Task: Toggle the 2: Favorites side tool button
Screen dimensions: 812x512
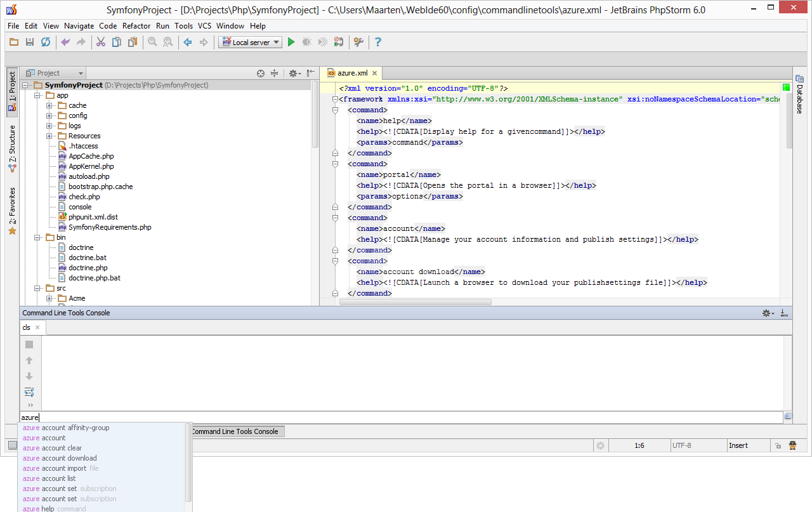Action: tap(12, 211)
